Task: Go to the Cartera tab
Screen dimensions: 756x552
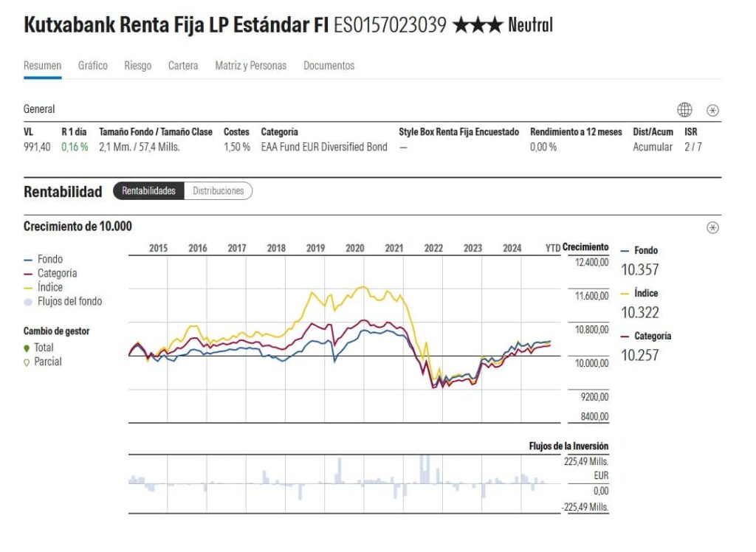Action: tap(183, 66)
